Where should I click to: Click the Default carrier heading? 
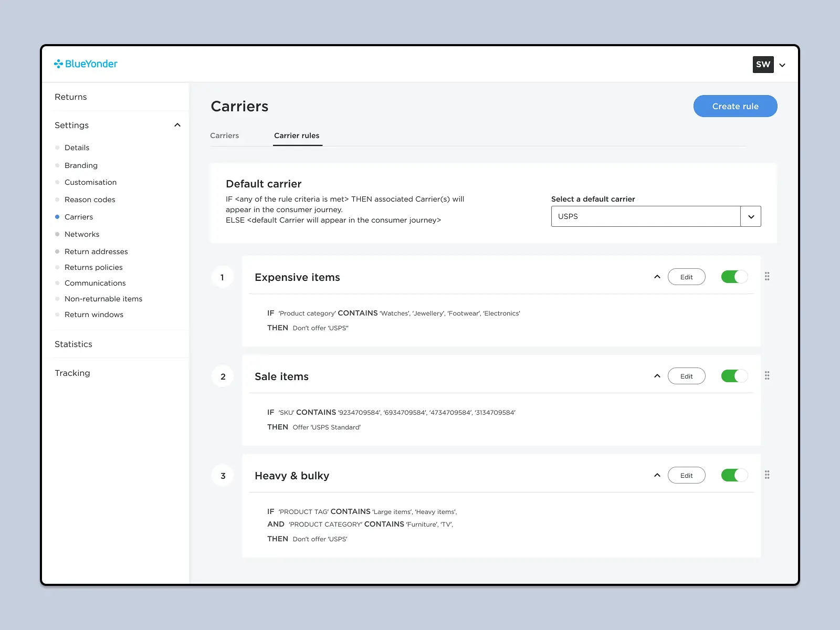(x=264, y=184)
